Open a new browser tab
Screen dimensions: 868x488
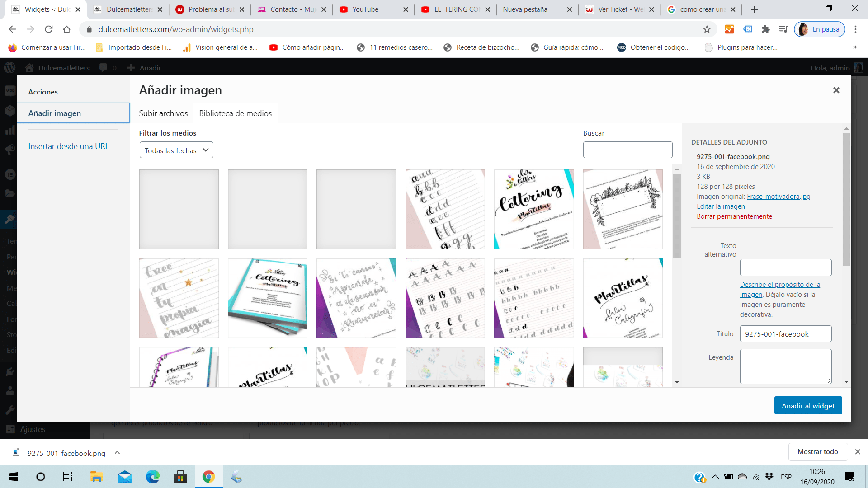(x=754, y=9)
